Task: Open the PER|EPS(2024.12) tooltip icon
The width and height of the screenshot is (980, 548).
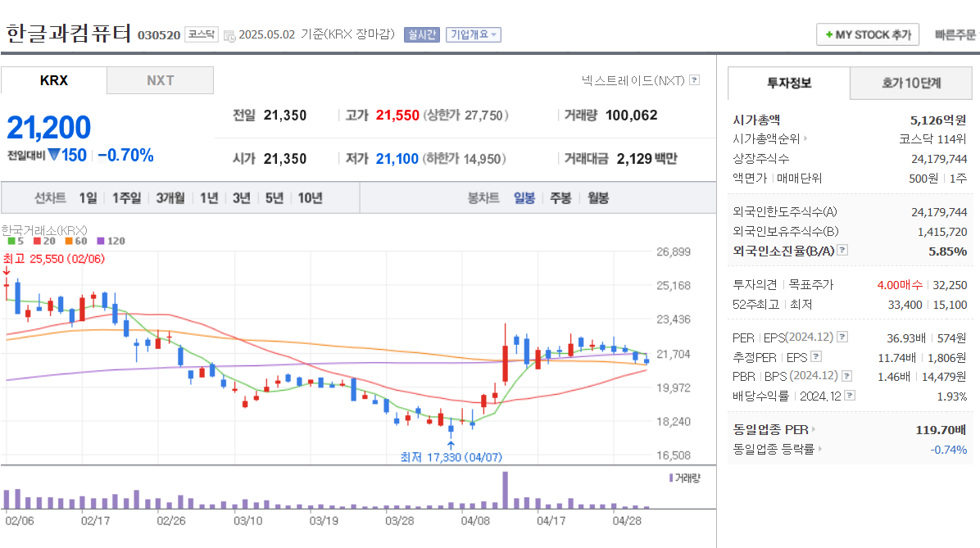Action: (x=843, y=337)
